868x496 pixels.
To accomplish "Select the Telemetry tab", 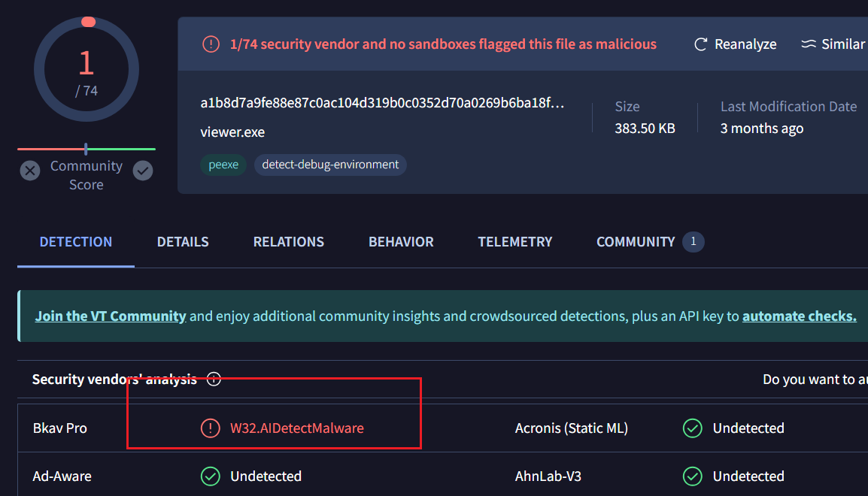I will pos(515,242).
